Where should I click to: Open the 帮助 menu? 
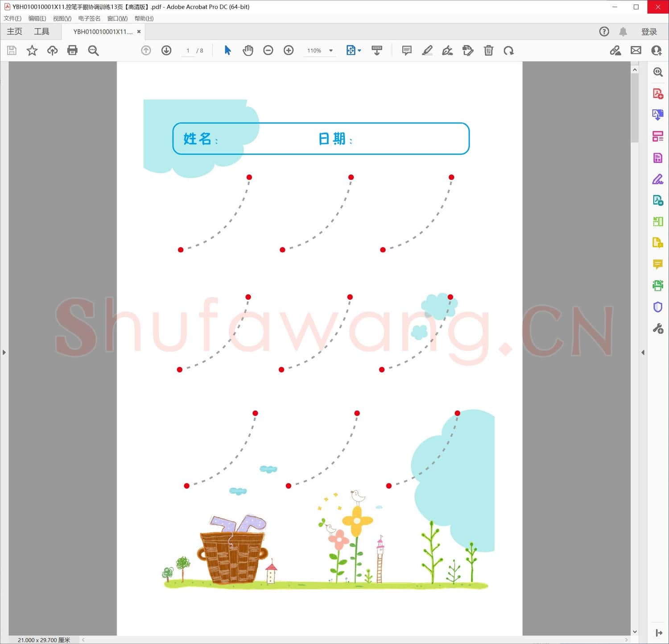click(x=144, y=18)
